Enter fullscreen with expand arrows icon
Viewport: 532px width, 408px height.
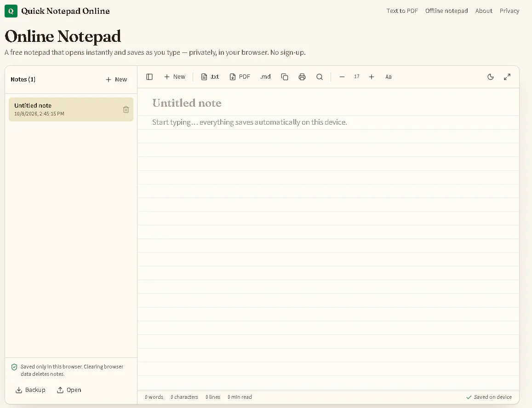tap(507, 77)
